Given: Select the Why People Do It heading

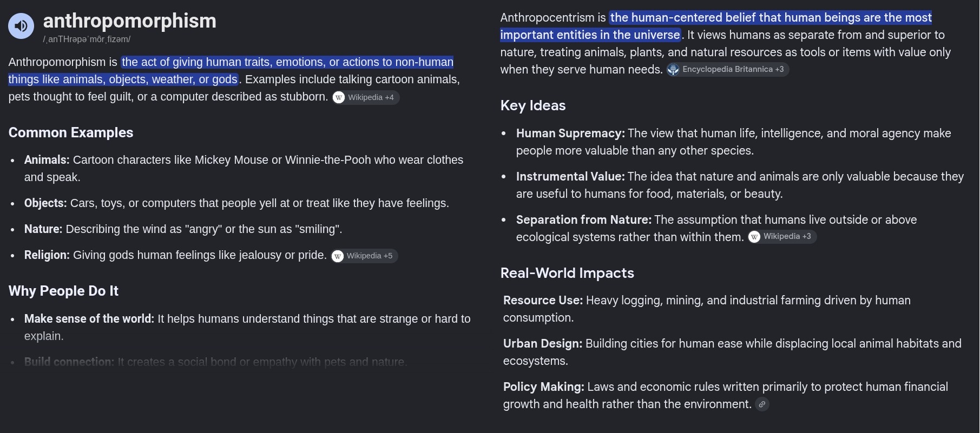Looking at the screenshot, I should click(63, 291).
